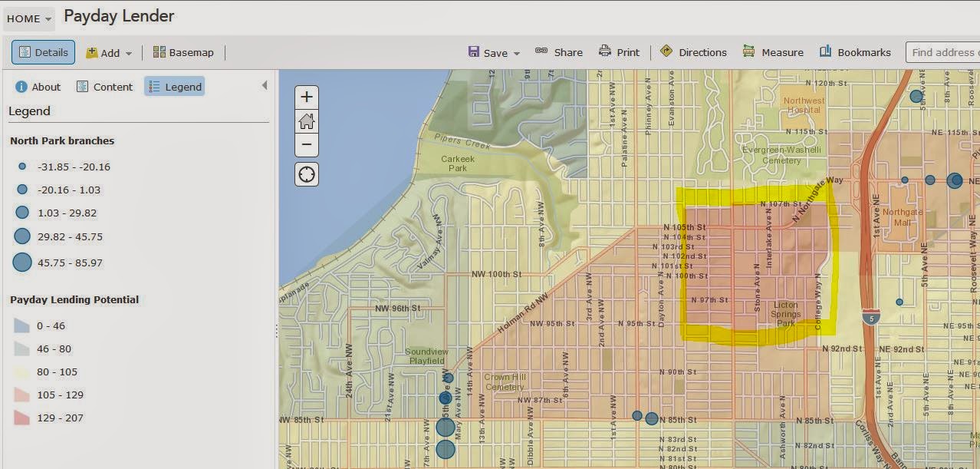Collapse the legend panel with the arrow
This screenshot has width=980, height=469.
[264, 86]
